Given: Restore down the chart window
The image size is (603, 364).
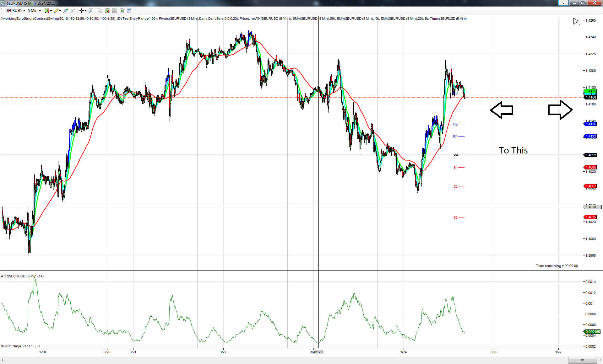Looking at the screenshot, I should coord(582,3).
